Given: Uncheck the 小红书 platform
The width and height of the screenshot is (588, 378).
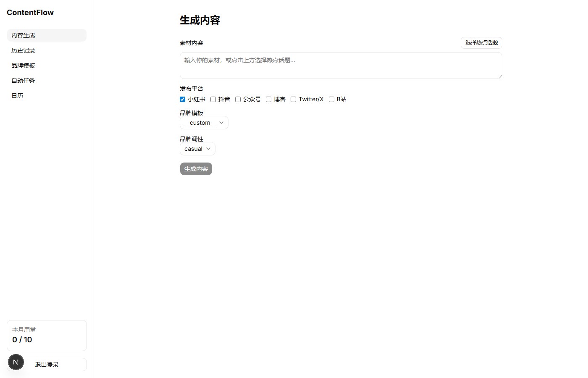Looking at the screenshot, I should tap(182, 99).
